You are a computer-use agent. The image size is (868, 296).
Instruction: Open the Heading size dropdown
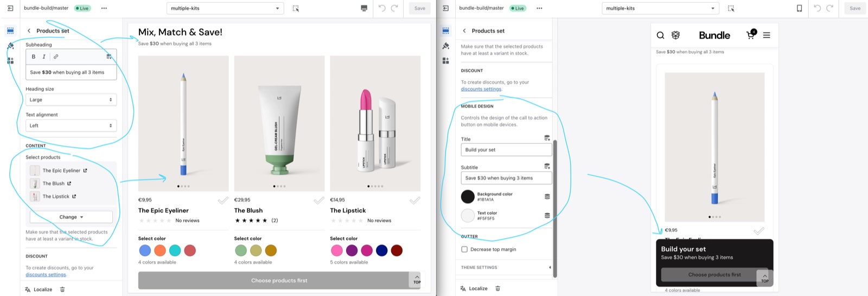[71, 100]
